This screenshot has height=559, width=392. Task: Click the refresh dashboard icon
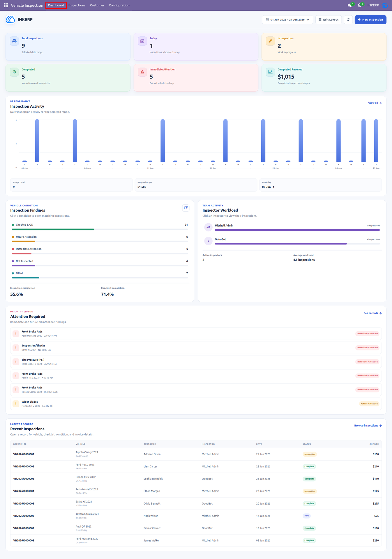[x=348, y=20]
